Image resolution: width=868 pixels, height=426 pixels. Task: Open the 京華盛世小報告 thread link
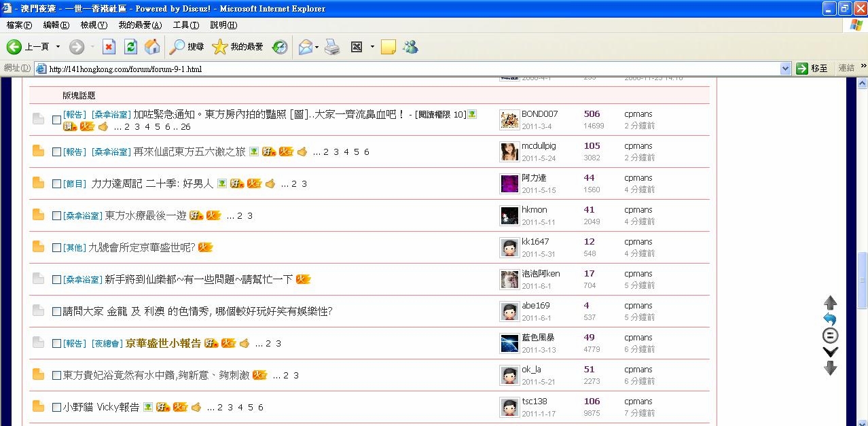[x=163, y=344]
